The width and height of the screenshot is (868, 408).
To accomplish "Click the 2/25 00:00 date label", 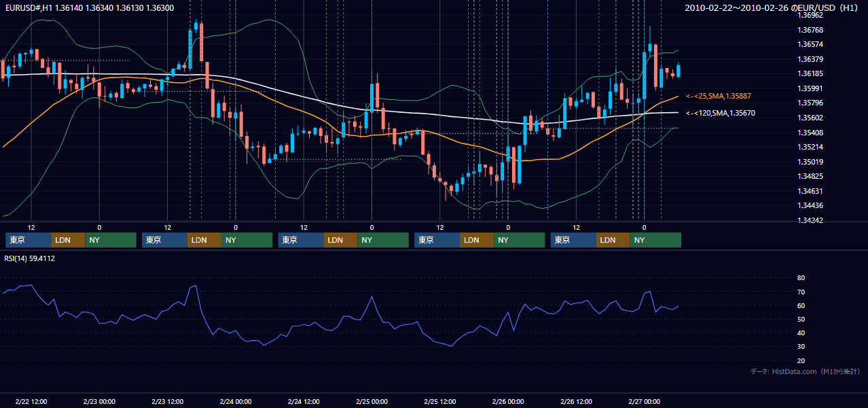I will coord(372,402).
